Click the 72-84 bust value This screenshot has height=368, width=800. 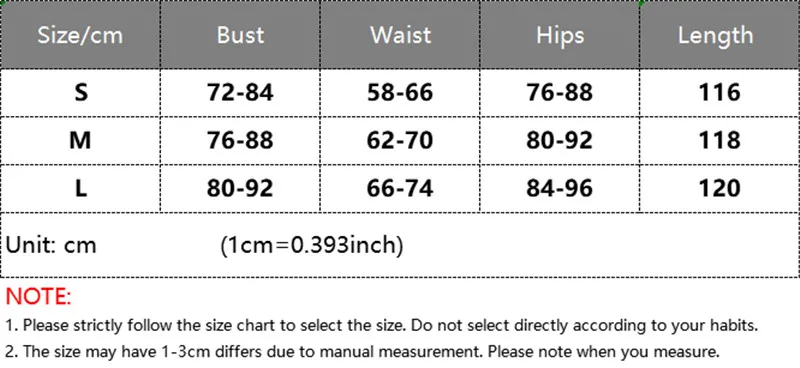tap(240, 92)
